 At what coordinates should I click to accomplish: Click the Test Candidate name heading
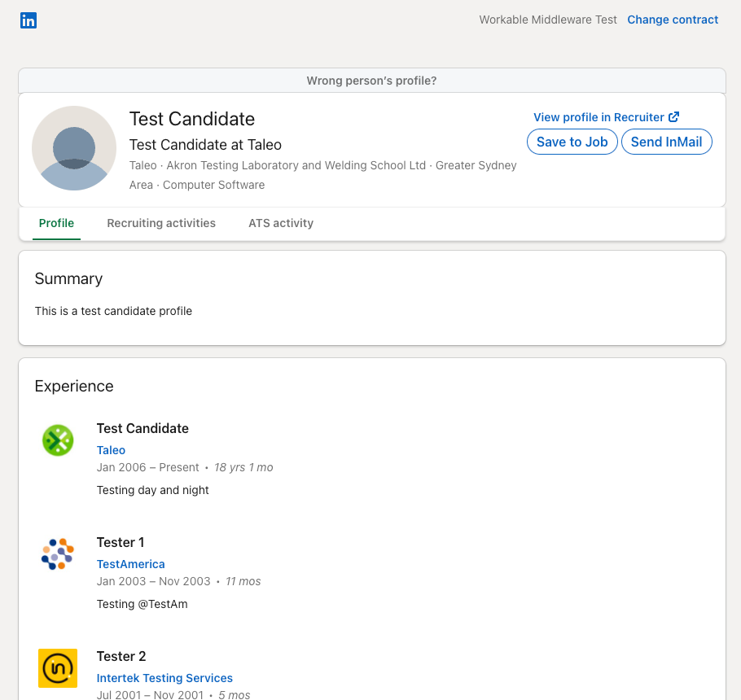192,119
